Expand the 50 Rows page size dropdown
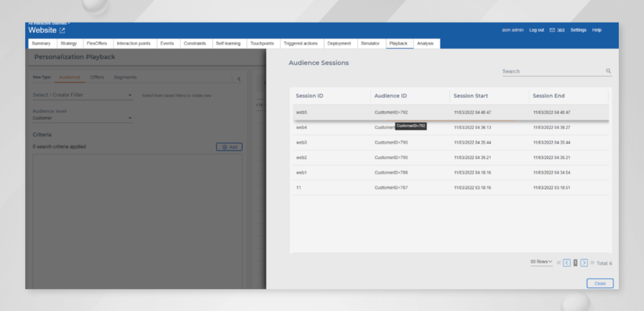The width and height of the screenshot is (644, 311). (x=541, y=262)
